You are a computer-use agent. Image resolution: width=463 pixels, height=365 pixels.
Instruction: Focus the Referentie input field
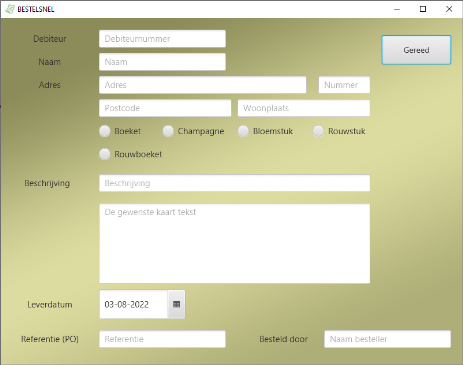(x=162, y=339)
